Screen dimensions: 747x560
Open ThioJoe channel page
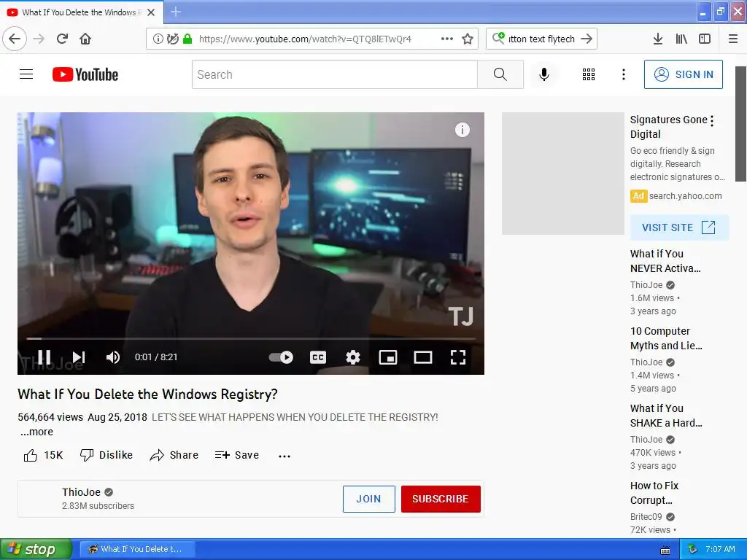click(82, 492)
